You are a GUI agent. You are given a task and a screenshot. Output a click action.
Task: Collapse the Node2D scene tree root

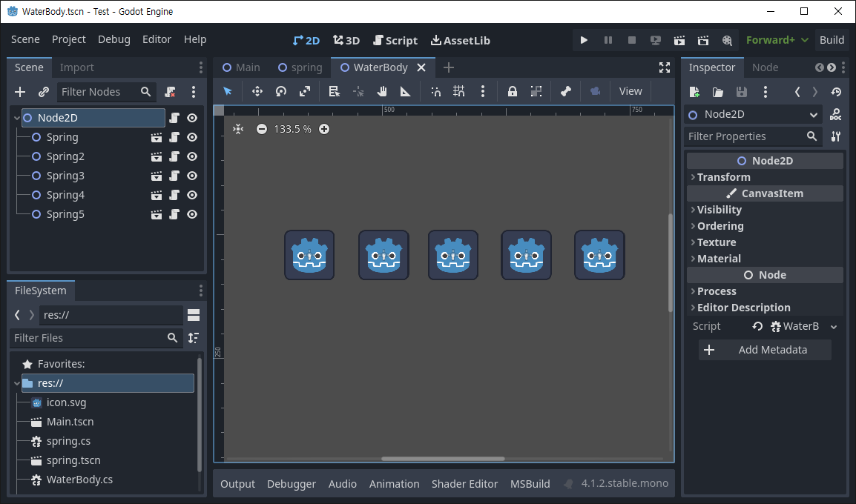click(17, 118)
